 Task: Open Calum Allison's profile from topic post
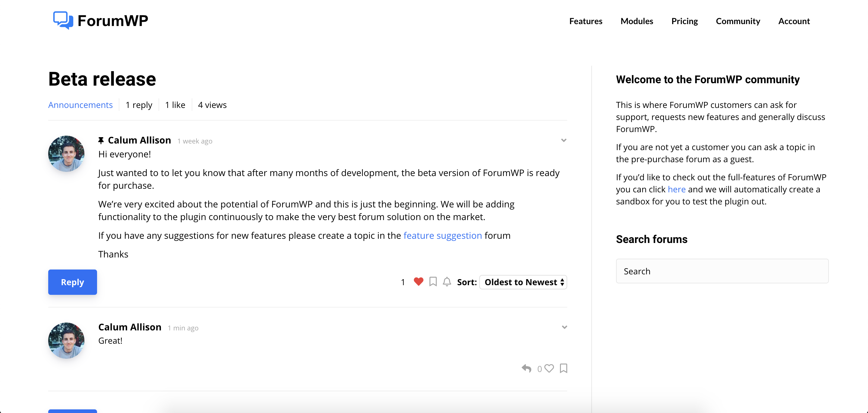point(139,140)
